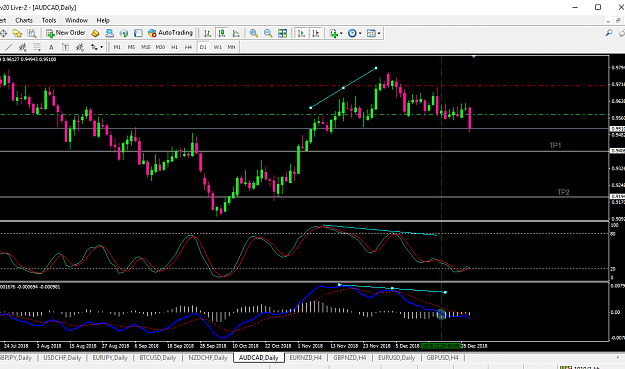Click the Templates icon
The height and width of the screenshot is (369, 625).
371,33
